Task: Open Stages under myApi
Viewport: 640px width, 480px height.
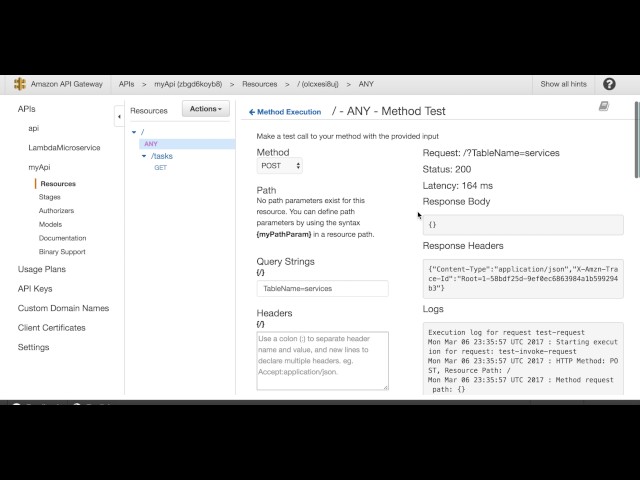Action: pos(49,197)
